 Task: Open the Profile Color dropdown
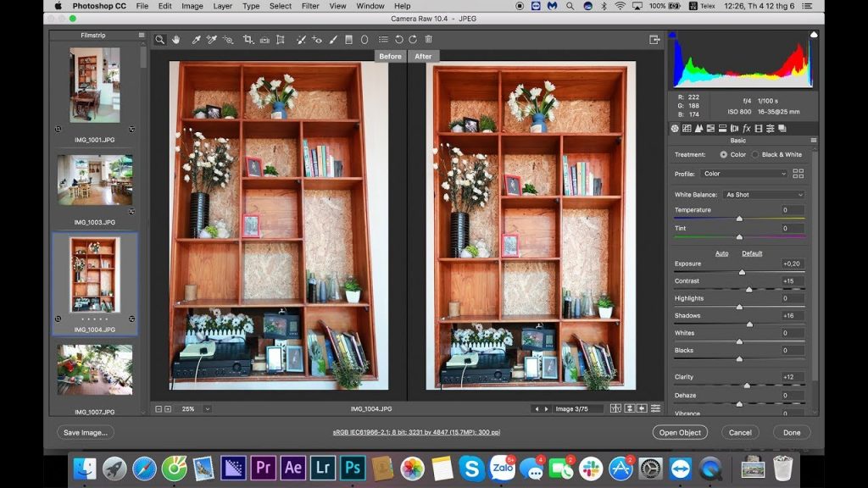click(744, 174)
